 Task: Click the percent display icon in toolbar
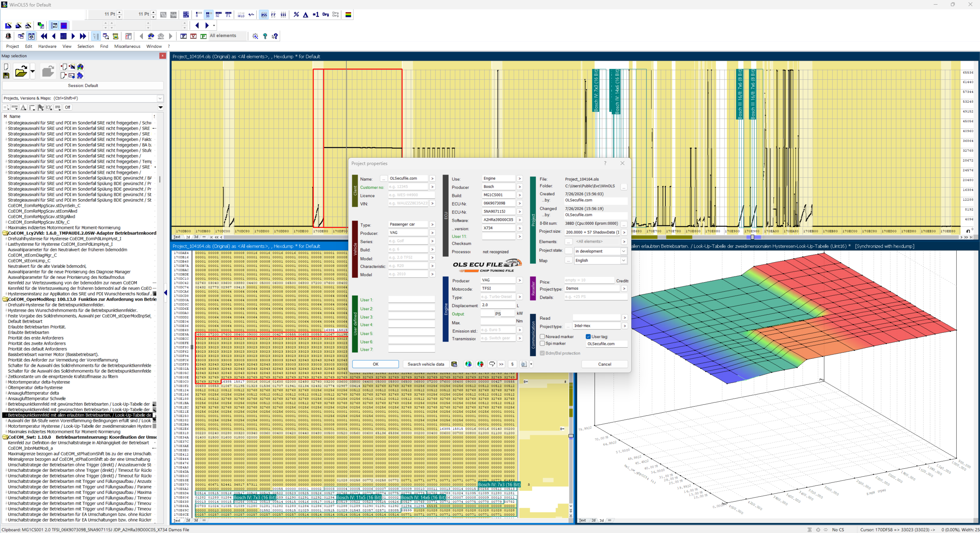coord(296,15)
